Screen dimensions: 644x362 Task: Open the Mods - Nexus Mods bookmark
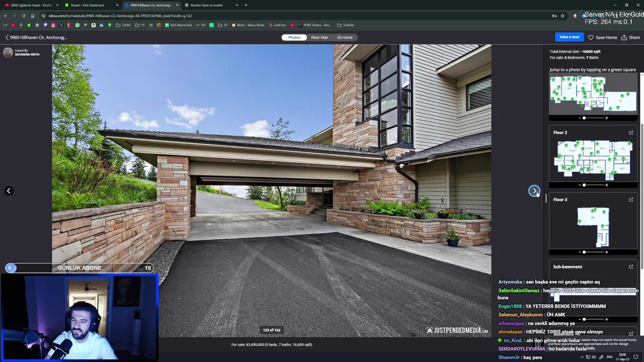(x=248, y=25)
